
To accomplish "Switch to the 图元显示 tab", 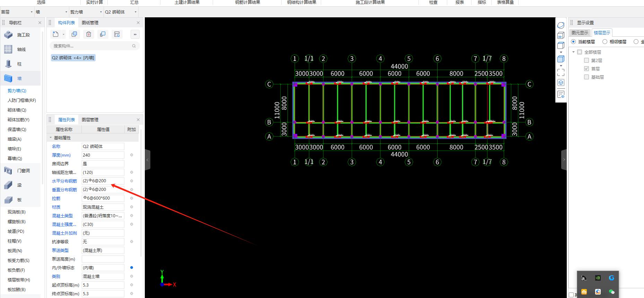I will point(580,33).
